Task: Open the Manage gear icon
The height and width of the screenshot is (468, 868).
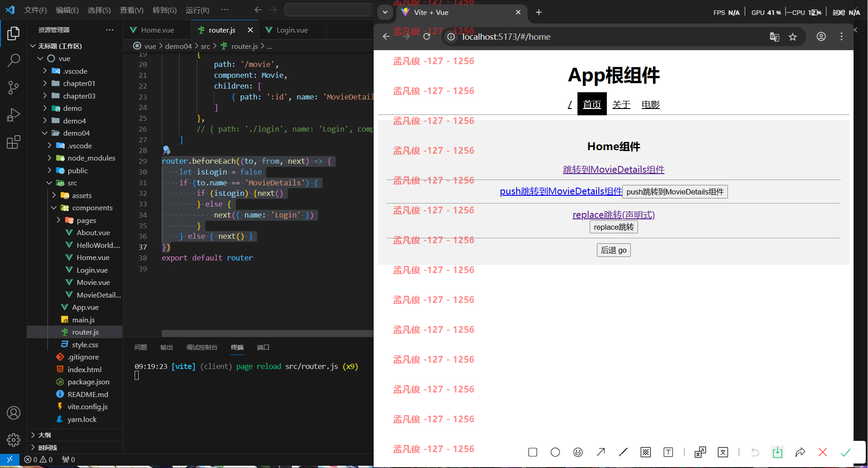Action: (14, 440)
